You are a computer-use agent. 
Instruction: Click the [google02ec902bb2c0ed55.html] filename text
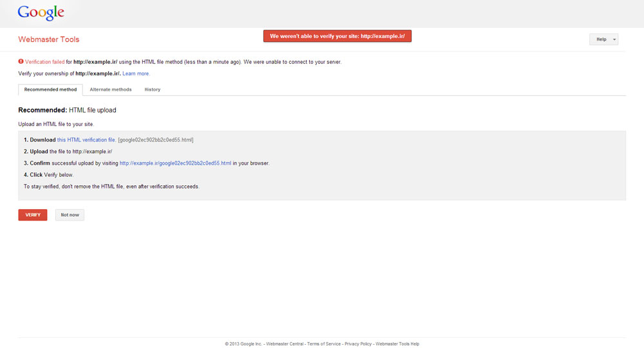pyautogui.click(x=156, y=140)
